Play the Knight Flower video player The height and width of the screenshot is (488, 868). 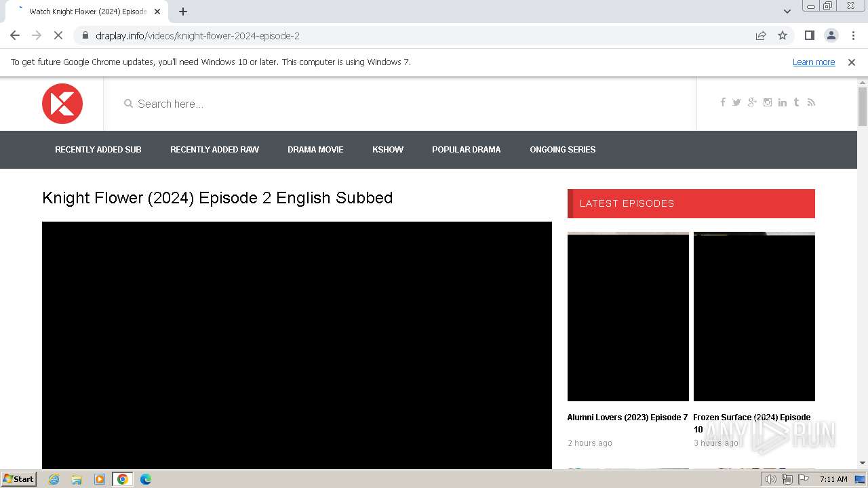(x=297, y=345)
